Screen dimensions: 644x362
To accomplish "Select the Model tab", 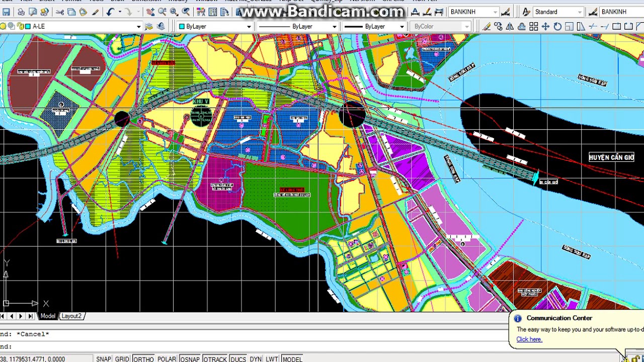I will point(48,316).
